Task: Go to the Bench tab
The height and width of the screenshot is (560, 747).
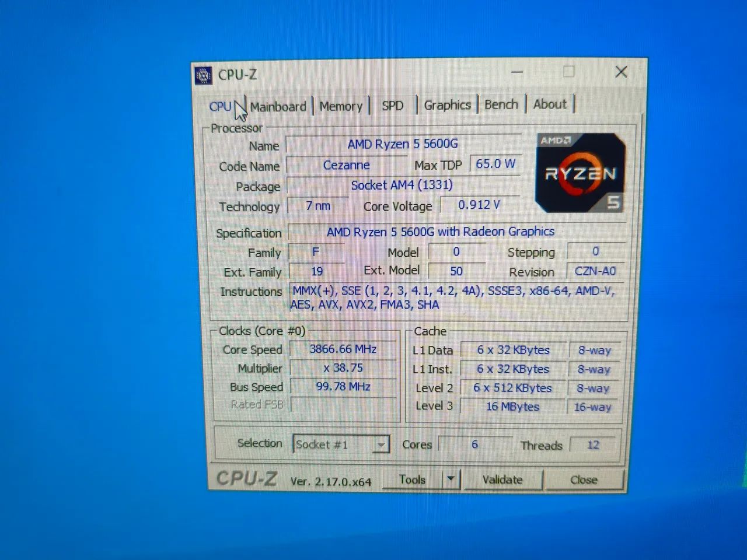Action: (501, 104)
